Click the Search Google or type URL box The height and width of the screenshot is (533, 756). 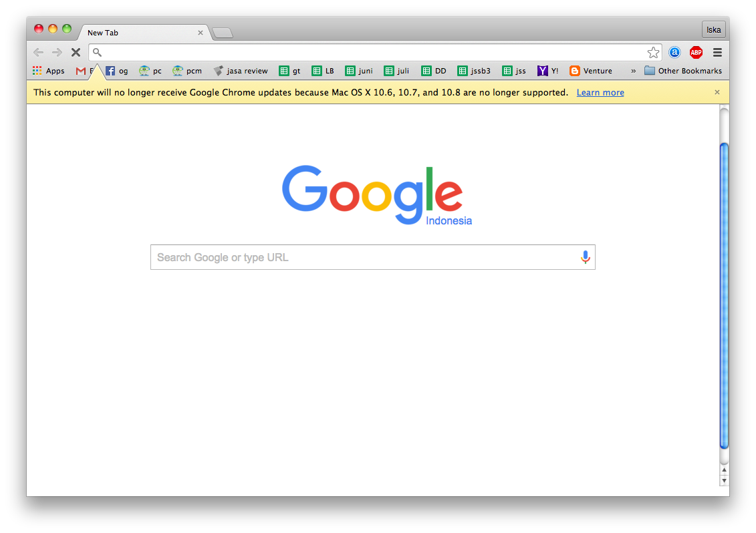[x=373, y=257]
